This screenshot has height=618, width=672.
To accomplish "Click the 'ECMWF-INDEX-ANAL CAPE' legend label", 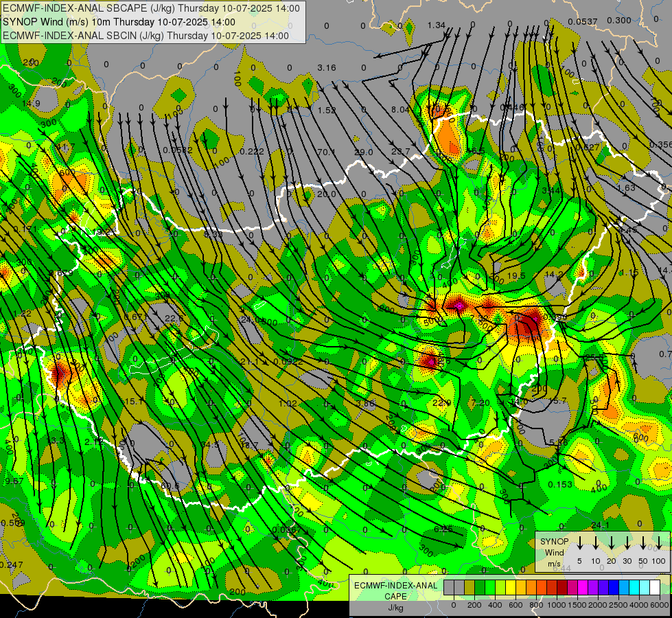I will pyautogui.click(x=395, y=591).
